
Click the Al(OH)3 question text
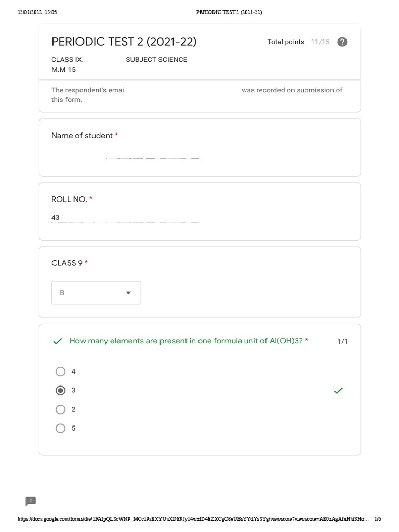(x=186, y=341)
